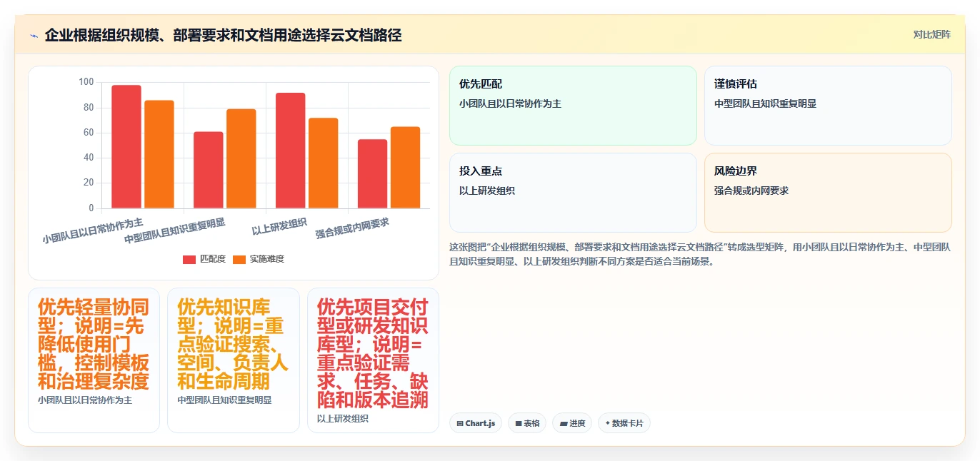
Task: Click the red 匹配度 legend swatch
Action: click(189, 259)
